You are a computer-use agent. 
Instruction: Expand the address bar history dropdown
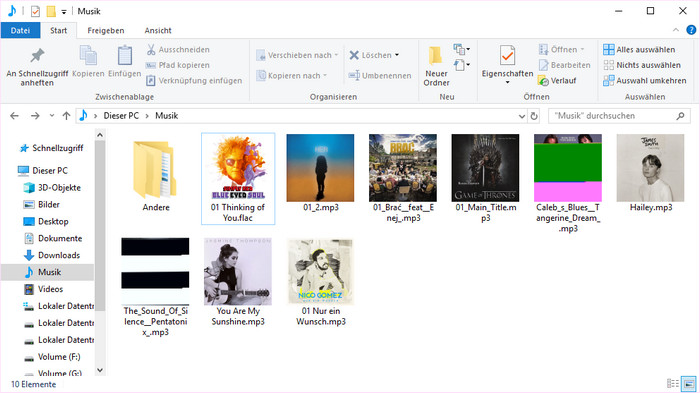(x=521, y=116)
